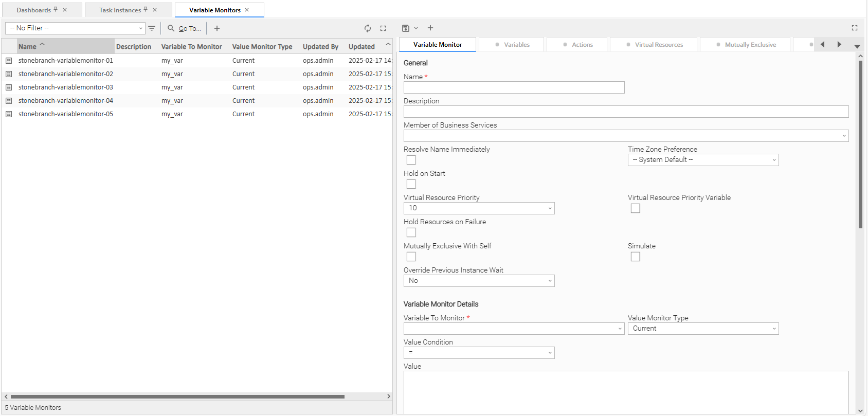Enable the Hold on Start checkbox
This screenshot has width=868, height=416.
pos(411,184)
